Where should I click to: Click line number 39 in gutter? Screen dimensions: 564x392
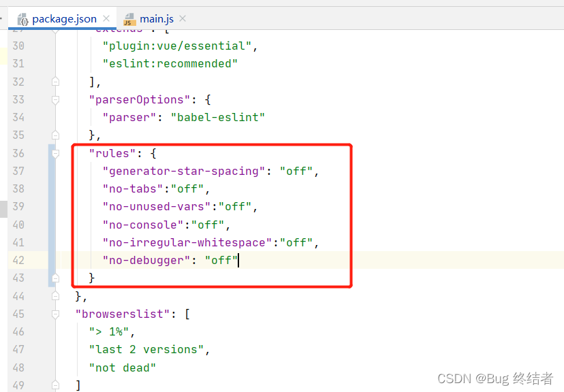click(x=18, y=207)
